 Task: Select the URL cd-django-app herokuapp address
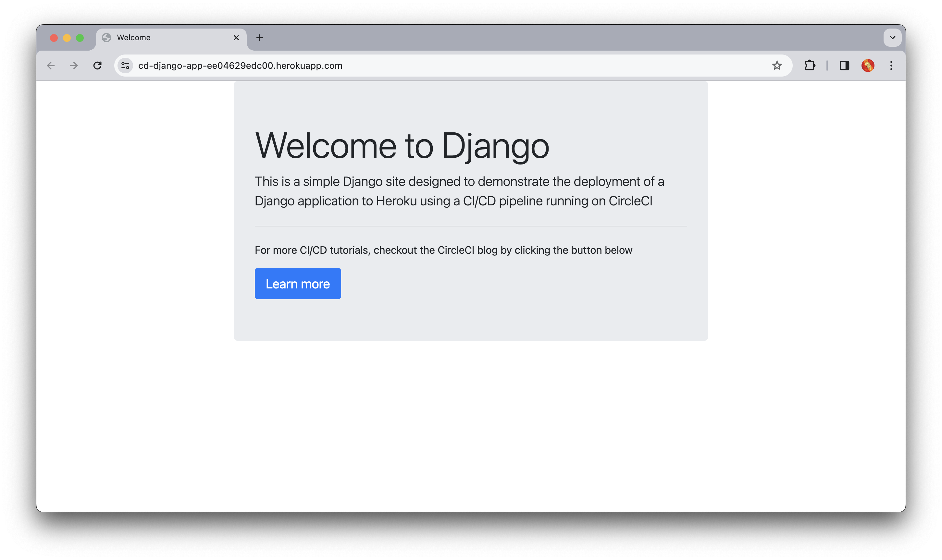coord(240,65)
